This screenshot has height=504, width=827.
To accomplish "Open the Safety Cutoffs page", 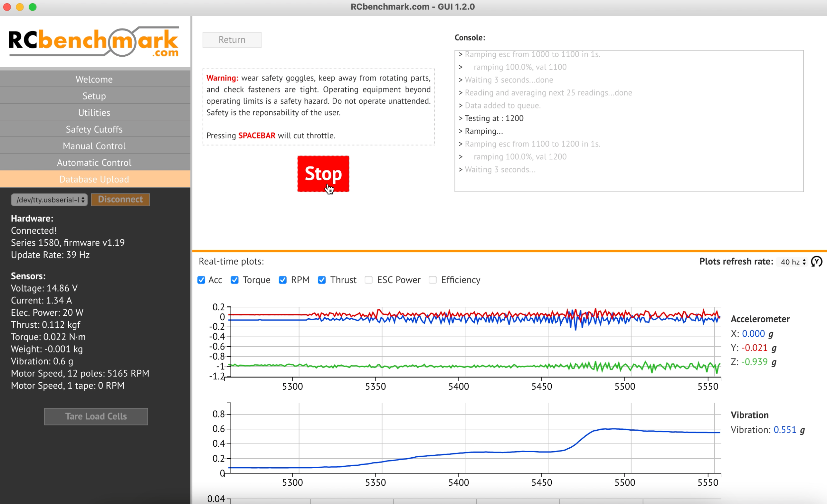I will click(x=94, y=129).
